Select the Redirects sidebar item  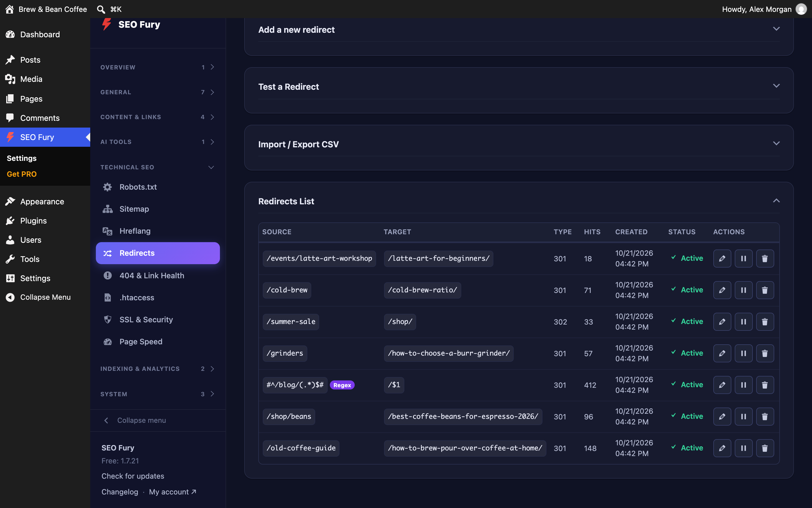click(x=158, y=253)
